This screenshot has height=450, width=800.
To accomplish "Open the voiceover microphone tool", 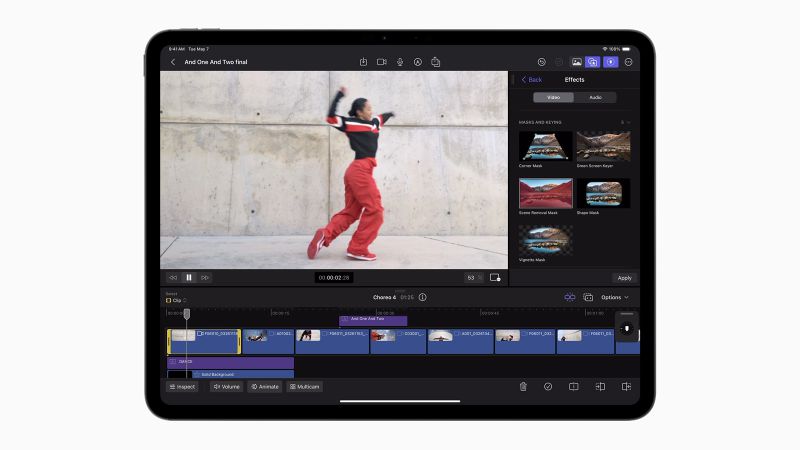I will (x=400, y=62).
